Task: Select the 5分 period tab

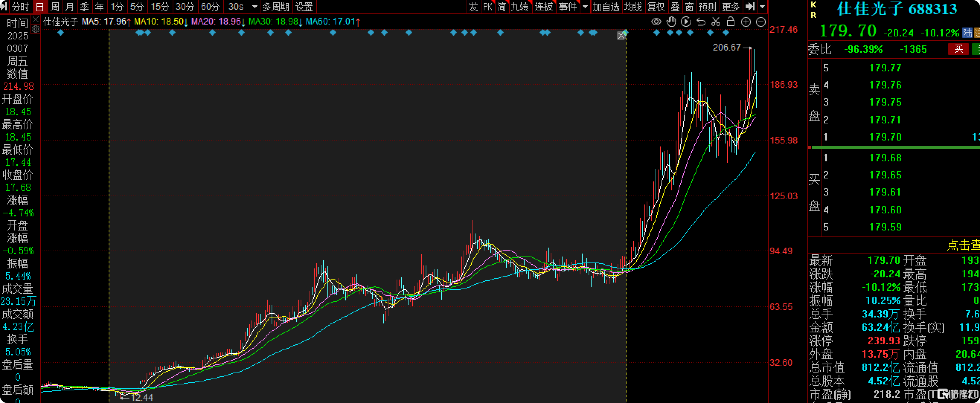Action: (x=137, y=7)
